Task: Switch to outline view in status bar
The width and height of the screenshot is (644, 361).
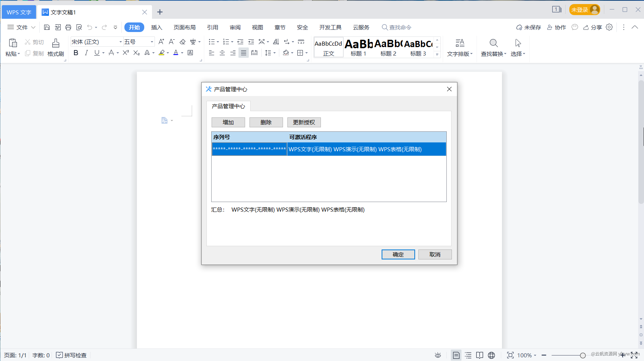Action: pyautogui.click(x=468, y=355)
